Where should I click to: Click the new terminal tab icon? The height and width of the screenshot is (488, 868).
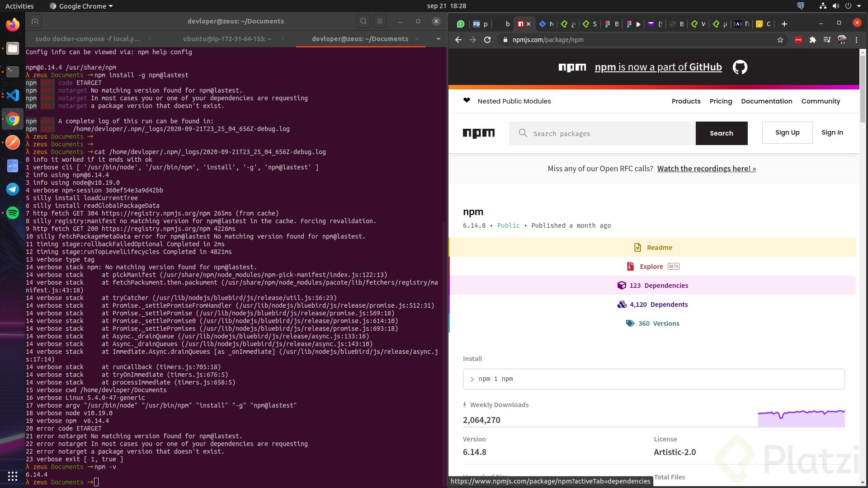35,21
